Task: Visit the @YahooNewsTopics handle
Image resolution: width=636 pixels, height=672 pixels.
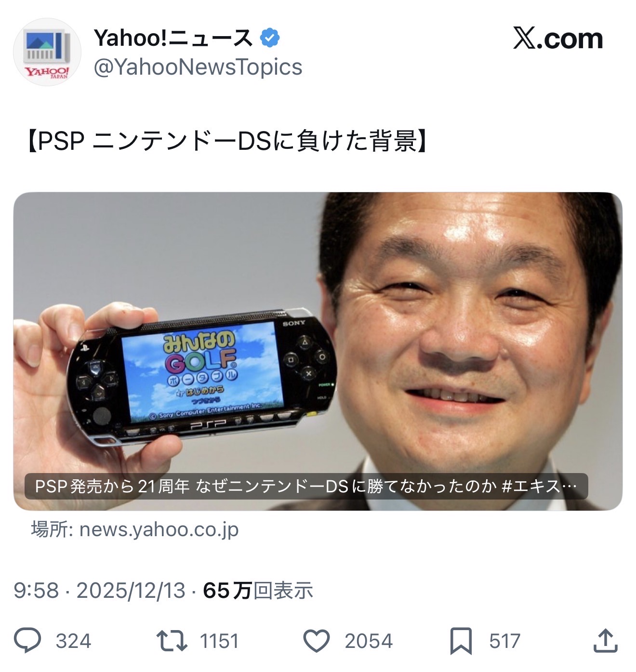Action: (198, 67)
